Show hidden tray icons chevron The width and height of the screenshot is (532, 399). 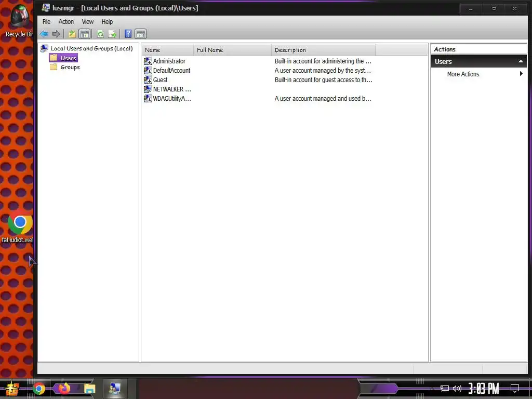(432, 389)
